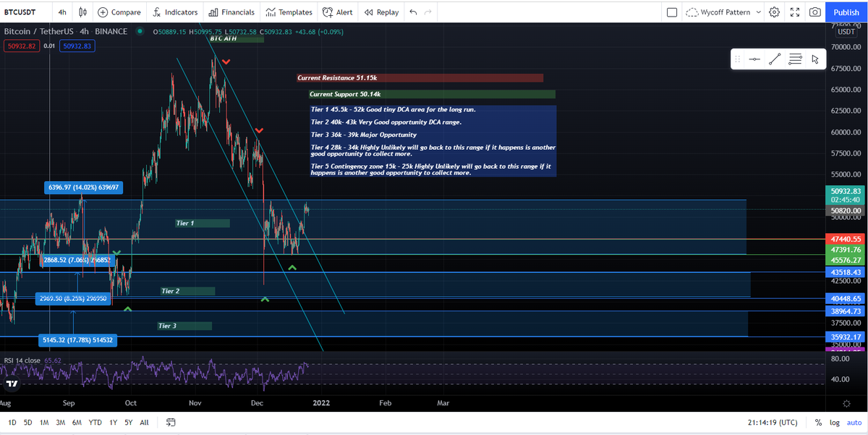Select the Current Resistance 51.15k label
Screen dimensions: 868x435
coord(420,77)
